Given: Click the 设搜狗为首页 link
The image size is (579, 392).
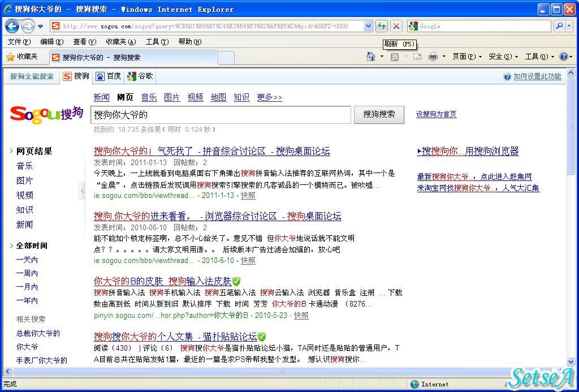Looking at the screenshot, I should (x=436, y=114).
